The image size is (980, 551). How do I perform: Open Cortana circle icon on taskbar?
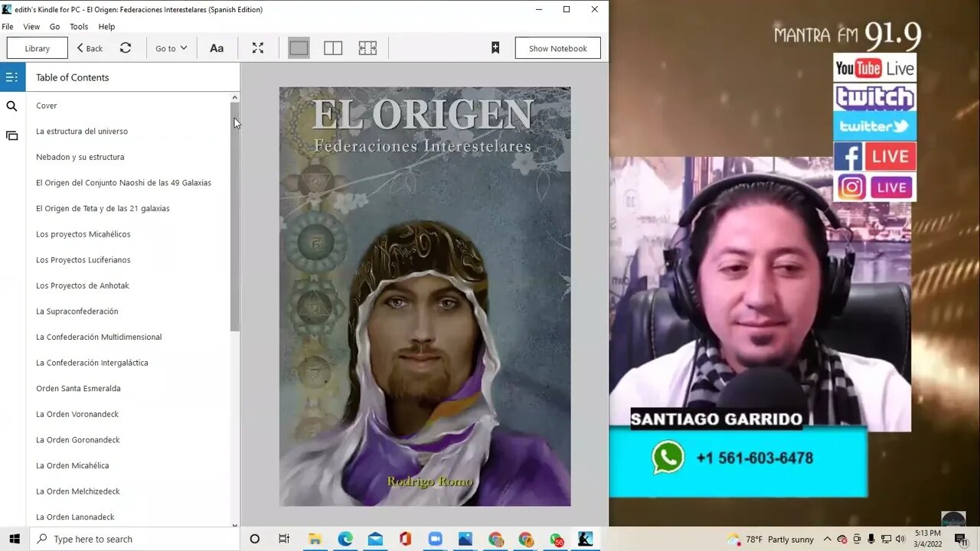coord(255,539)
